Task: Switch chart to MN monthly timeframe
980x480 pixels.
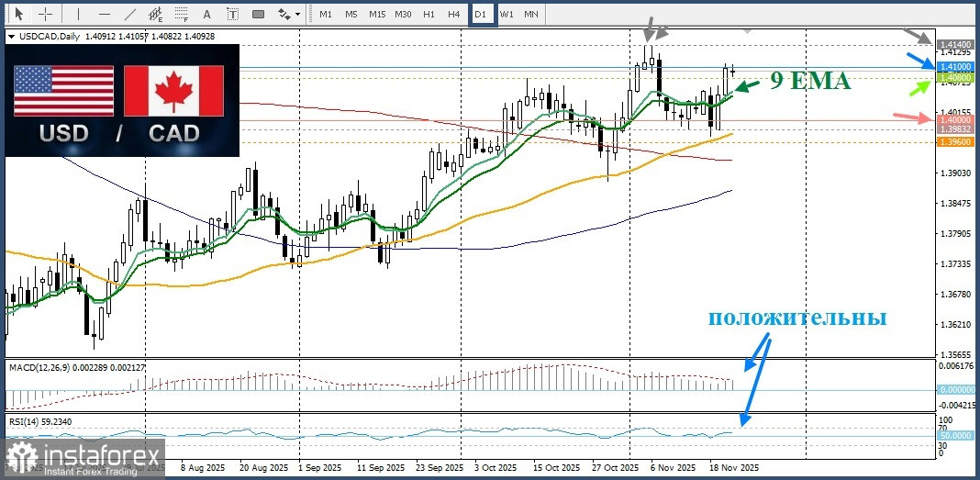Action: pos(530,14)
